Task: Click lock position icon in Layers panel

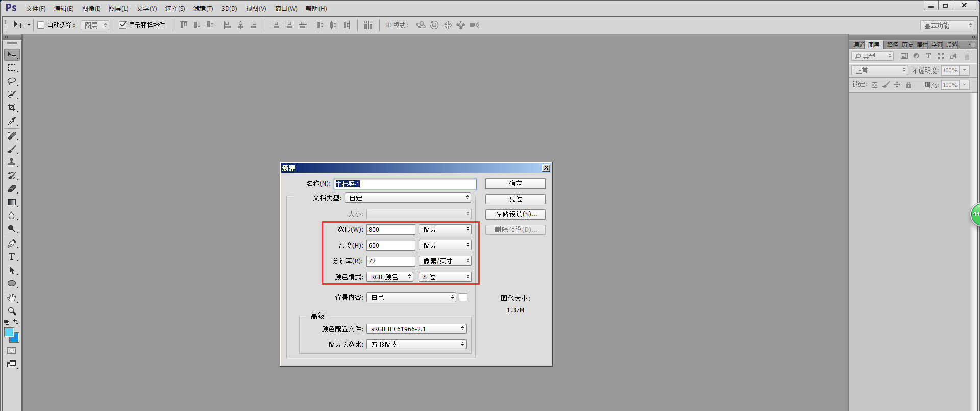Action: 897,85
